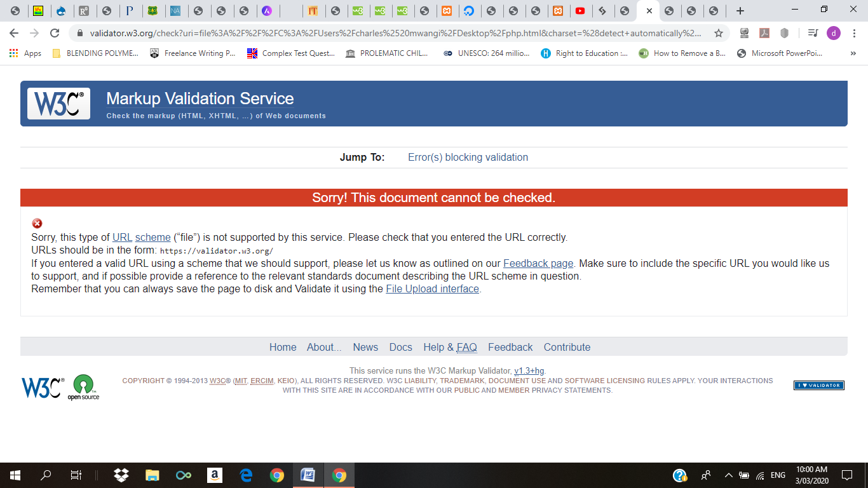Bookmark this page with the star icon
This screenshot has height=488, width=868.
tap(719, 33)
